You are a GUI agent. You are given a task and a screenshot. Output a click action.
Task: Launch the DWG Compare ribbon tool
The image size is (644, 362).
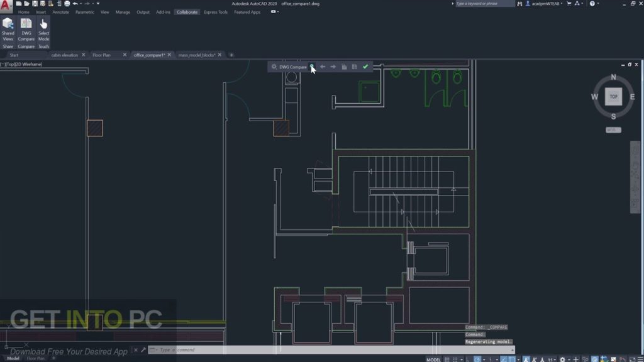[26, 30]
